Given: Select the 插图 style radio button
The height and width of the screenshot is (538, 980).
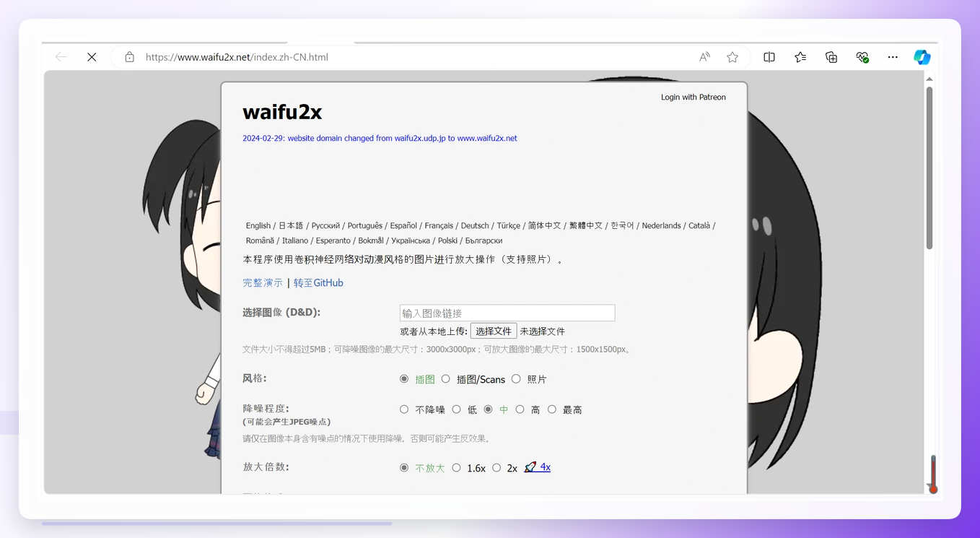Looking at the screenshot, I should (x=404, y=379).
